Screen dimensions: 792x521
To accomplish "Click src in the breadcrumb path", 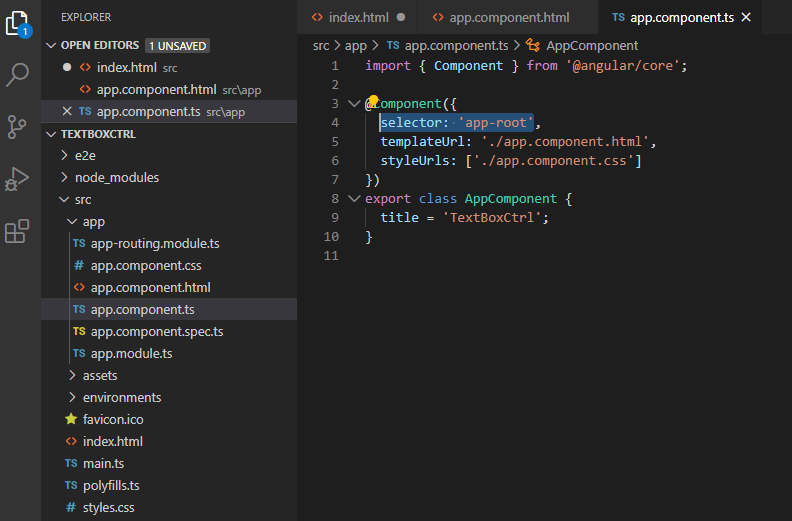I will [x=321, y=45].
